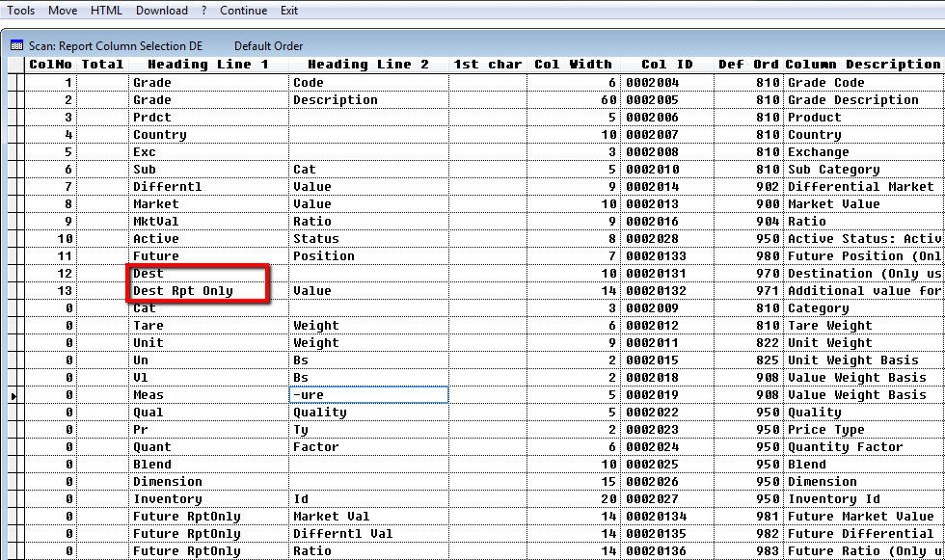Image resolution: width=945 pixels, height=560 pixels.
Task: Click the scan window table icon
Action: (x=17, y=45)
